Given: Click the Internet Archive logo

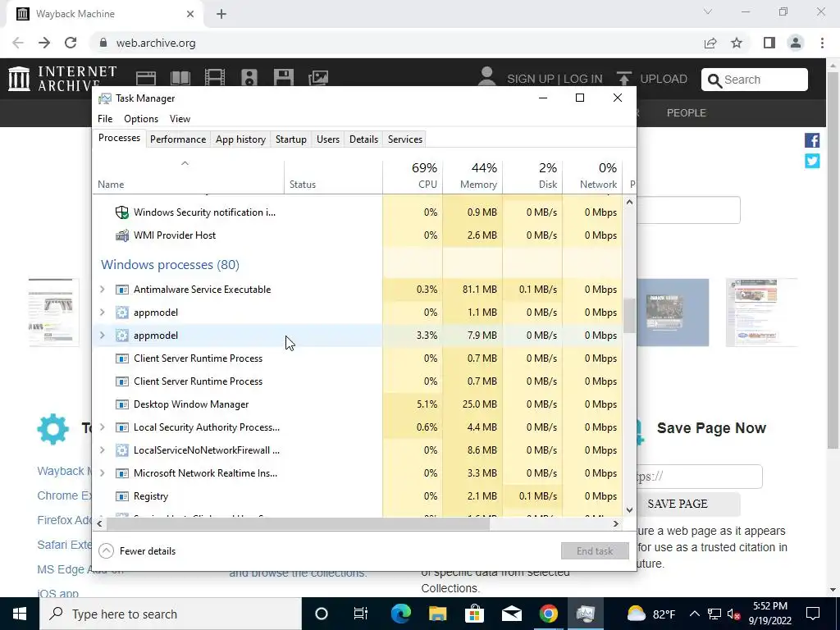Looking at the screenshot, I should [x=62, y=78].
